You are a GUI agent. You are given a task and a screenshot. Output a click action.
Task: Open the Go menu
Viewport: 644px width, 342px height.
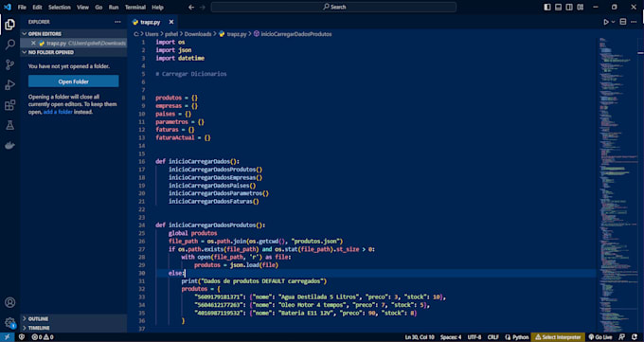pos(98,7)
